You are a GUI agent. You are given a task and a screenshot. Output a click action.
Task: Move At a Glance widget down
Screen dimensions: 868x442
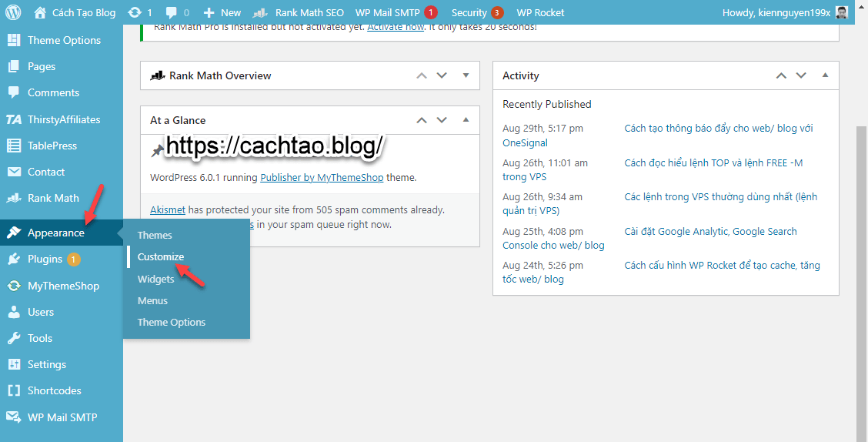click(442, 119)
